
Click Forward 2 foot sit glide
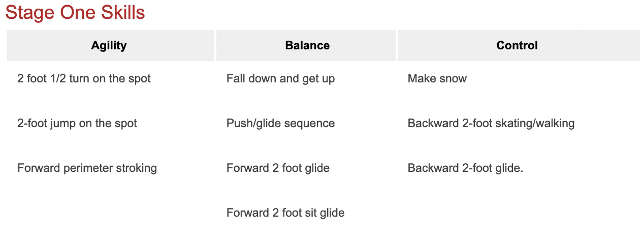coord(285,213)
